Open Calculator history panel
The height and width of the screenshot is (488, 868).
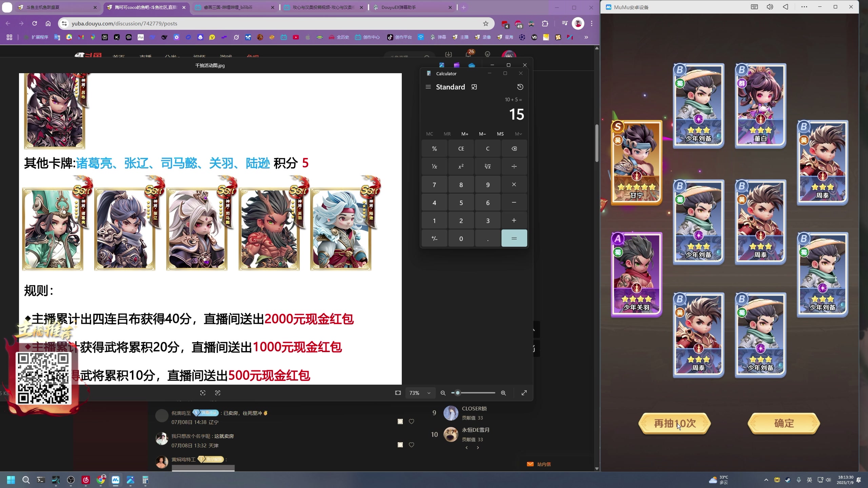coord(520,87)
